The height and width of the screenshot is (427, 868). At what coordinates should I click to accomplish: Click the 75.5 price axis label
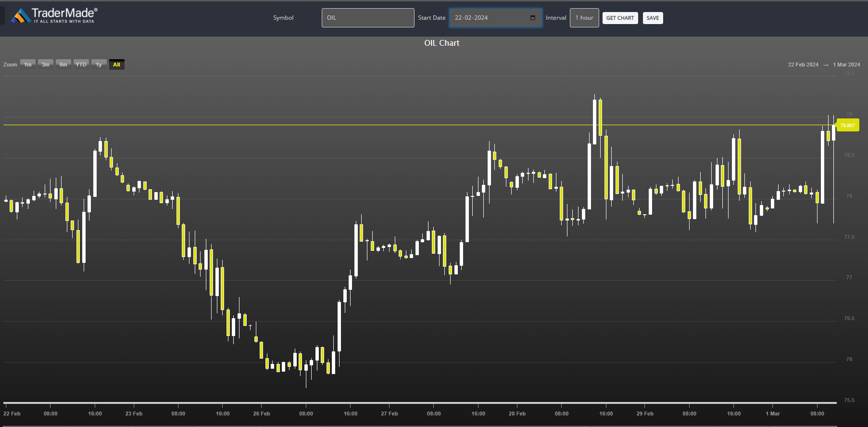tap(849, 400)
